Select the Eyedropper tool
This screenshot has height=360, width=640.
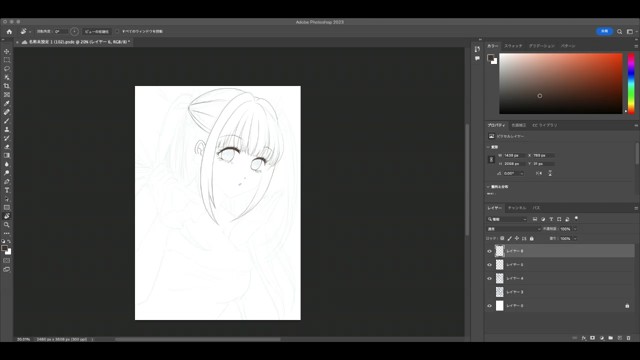(x=7, y=103)
